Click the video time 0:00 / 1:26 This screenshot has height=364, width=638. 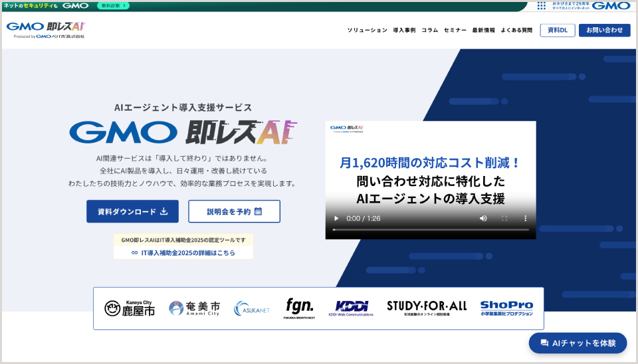(364, 219)
